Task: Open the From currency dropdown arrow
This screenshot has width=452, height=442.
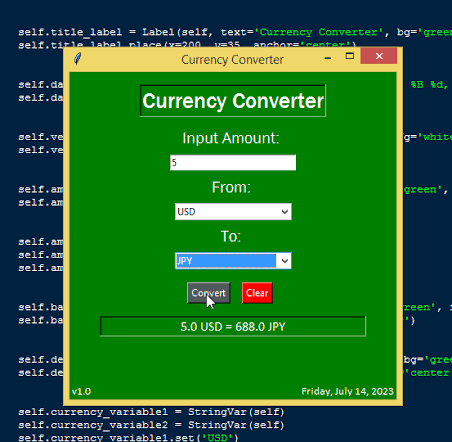Action: click(284, 212)
